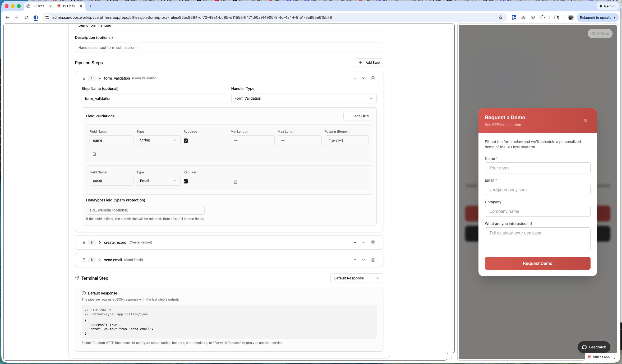Open the Handler Type dropdown
Viewport: 622px width, 364px height.
pyautogui.click(x=303, y=98)
